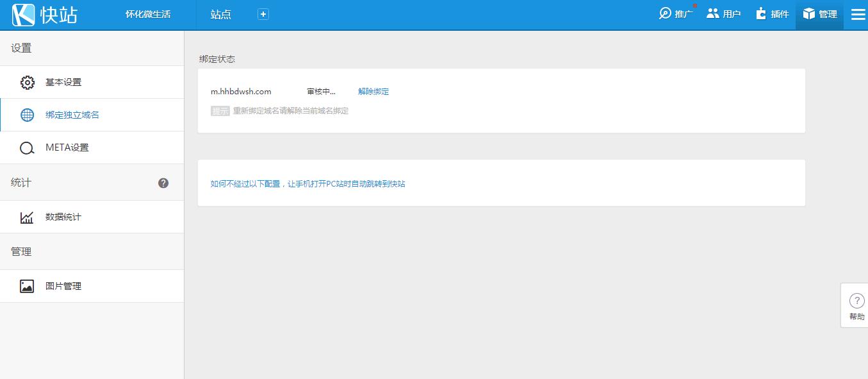868x379 pixels.
Task: Select the picture icon beside 图片管理
Action: 26,286
